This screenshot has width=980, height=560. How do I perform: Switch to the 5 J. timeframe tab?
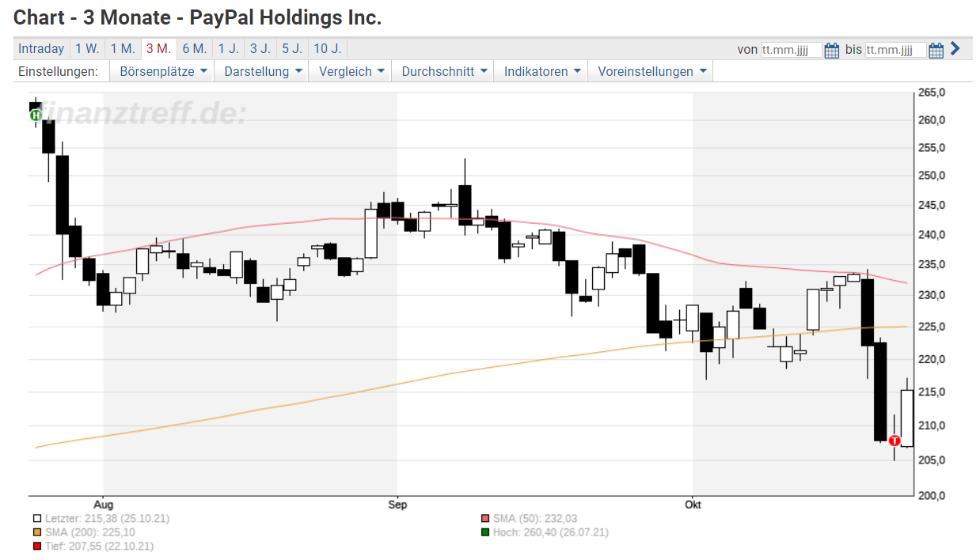(292, 48)
